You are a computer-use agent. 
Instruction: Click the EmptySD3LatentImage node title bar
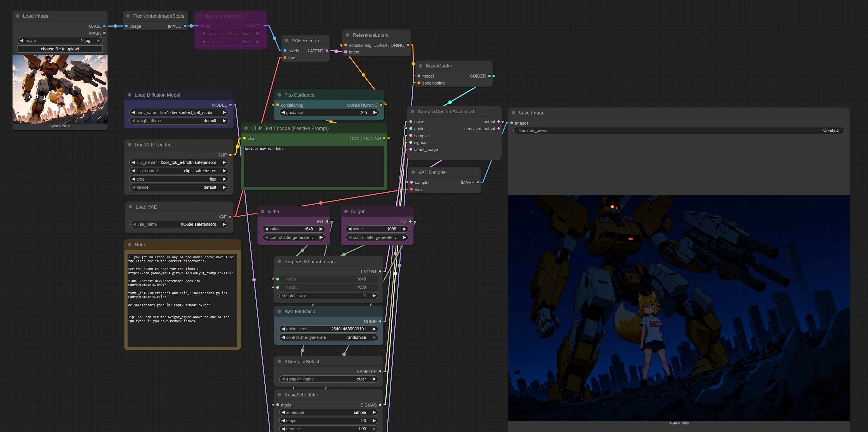point(309,261)
